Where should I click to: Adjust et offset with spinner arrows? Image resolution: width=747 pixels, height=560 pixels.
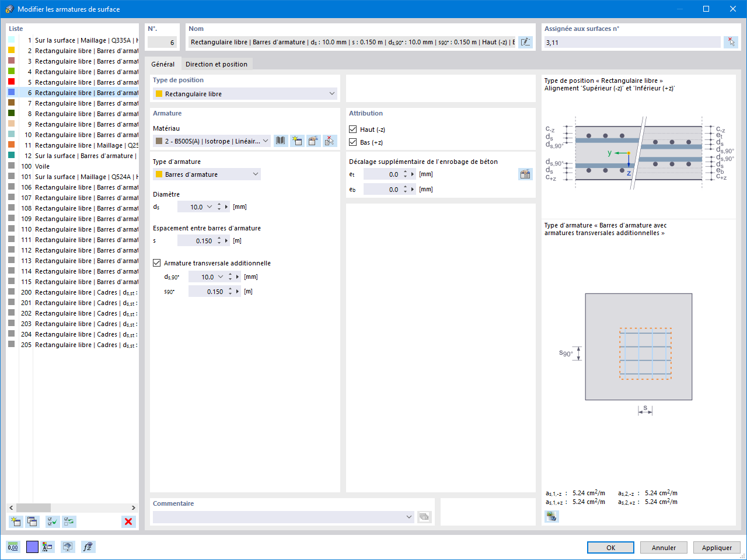click(406, 174)
